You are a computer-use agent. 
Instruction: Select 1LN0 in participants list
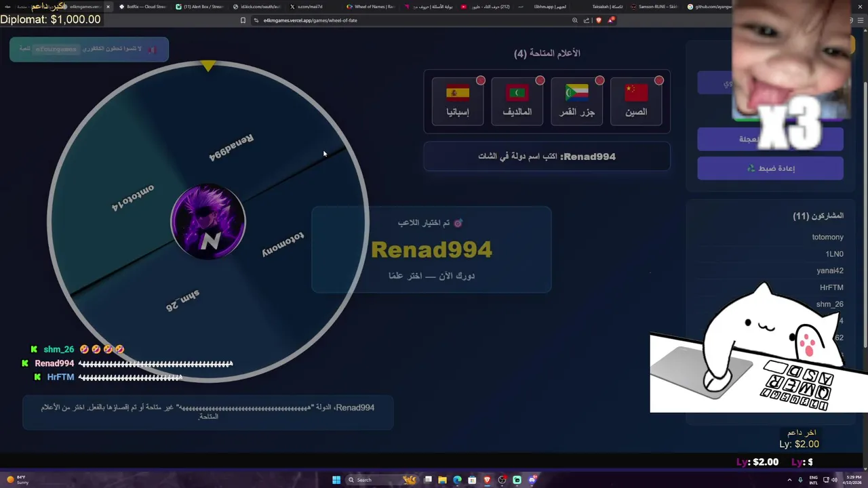[834, 253]
